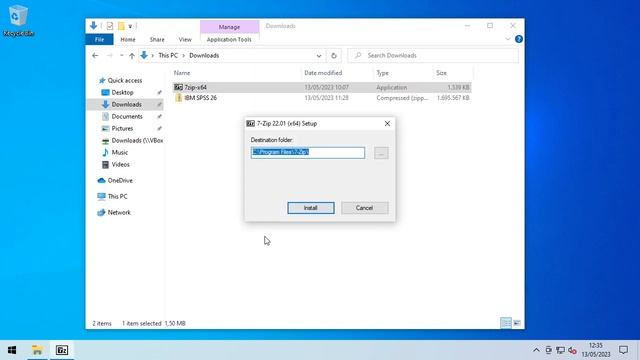Viewport: 640px width, 360px height.
Task: Open the network tray icon
Action: coord(560,350)
